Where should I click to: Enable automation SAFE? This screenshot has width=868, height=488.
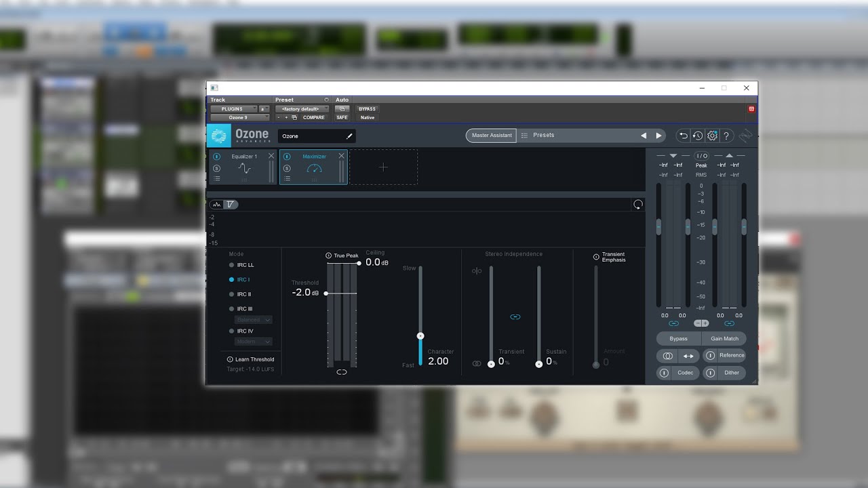click(342, 117)
